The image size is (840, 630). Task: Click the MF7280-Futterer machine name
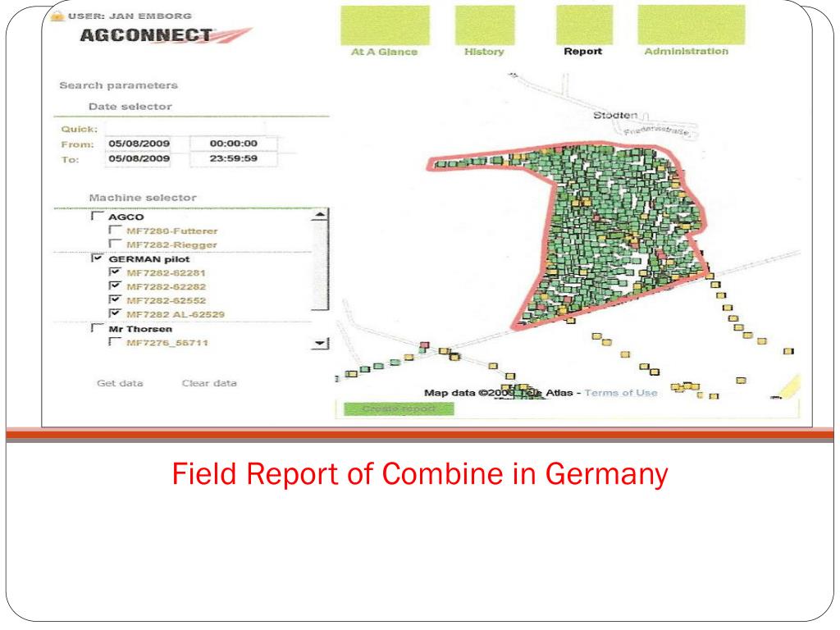172,231
